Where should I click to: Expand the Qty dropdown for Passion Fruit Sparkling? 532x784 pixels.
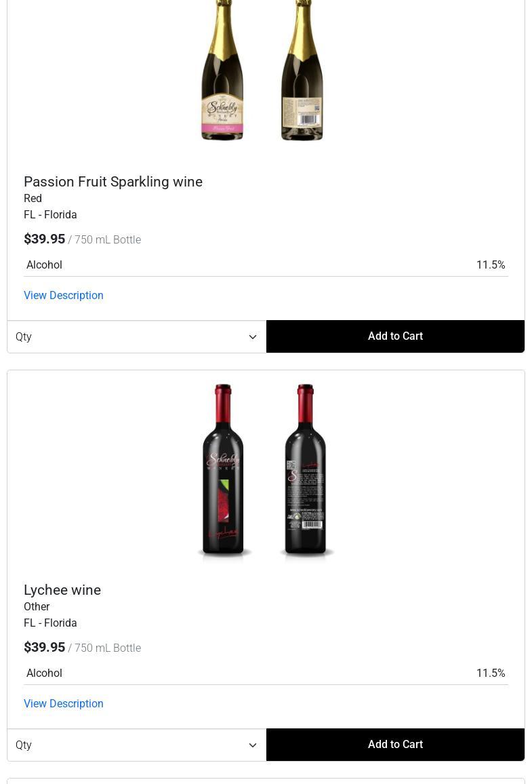click(x=136, y=337)
